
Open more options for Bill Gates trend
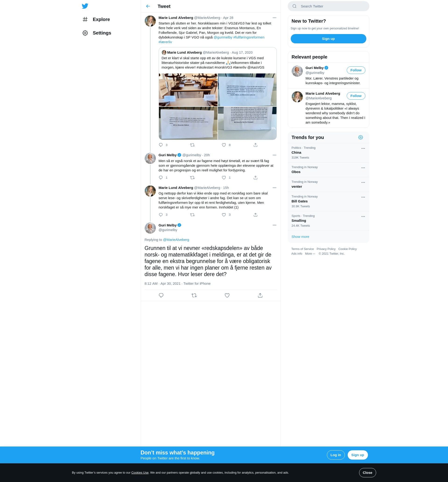(x=363, y=197)
